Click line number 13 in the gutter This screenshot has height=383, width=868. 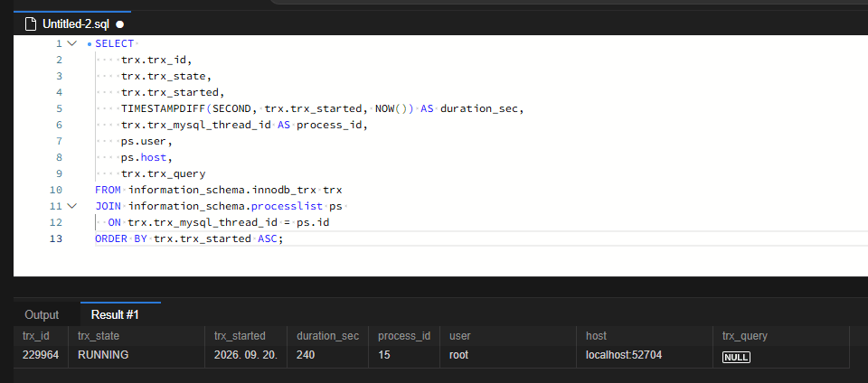pos(56,238)
